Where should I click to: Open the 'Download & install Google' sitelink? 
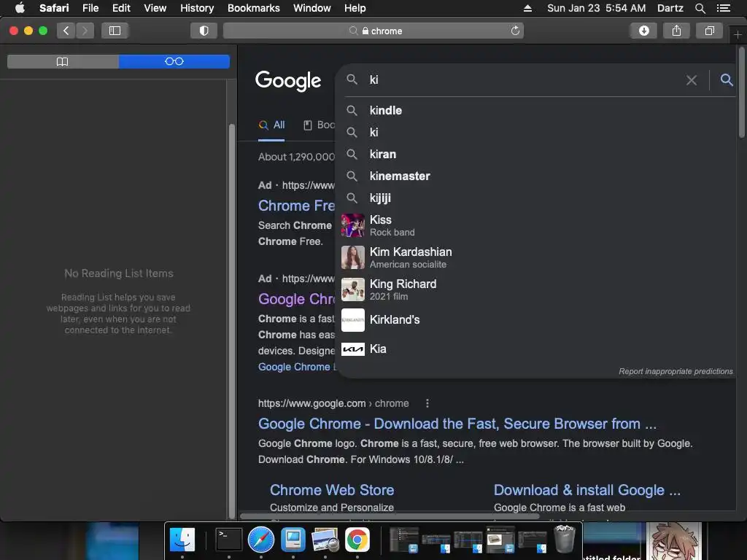(587, 490)
